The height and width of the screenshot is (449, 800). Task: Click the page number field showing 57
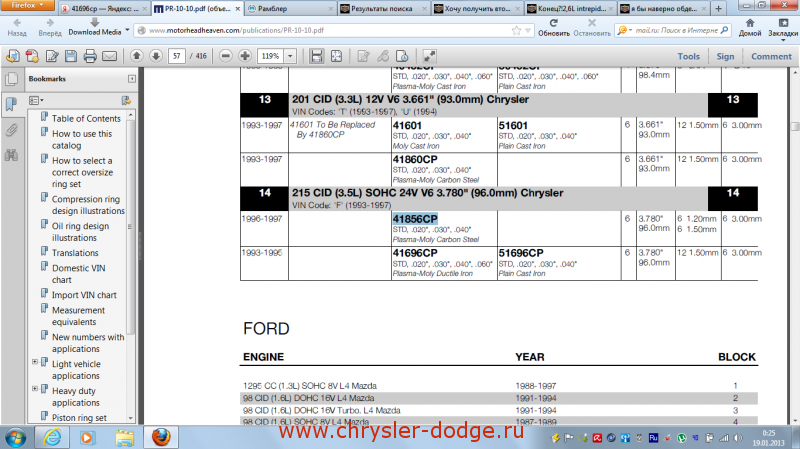pyautogui.click(x=177, y=56)
